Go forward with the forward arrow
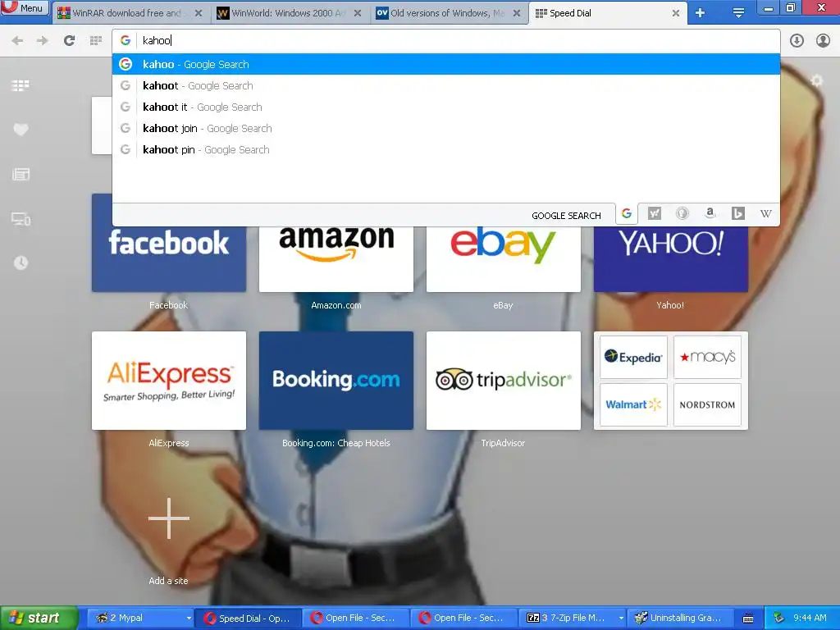Viewport: 840px width, 630px height. (x=43, y=41)
